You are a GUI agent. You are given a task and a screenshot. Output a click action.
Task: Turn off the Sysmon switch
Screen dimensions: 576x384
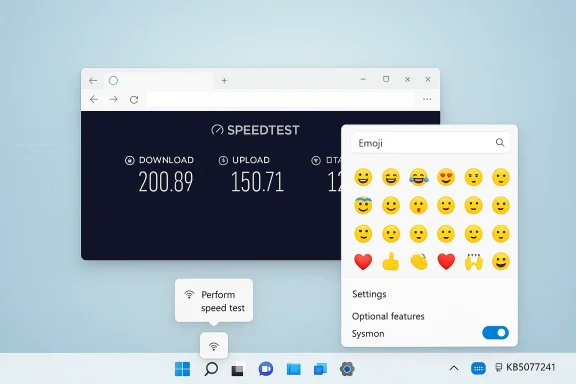(x=495, y=333)
